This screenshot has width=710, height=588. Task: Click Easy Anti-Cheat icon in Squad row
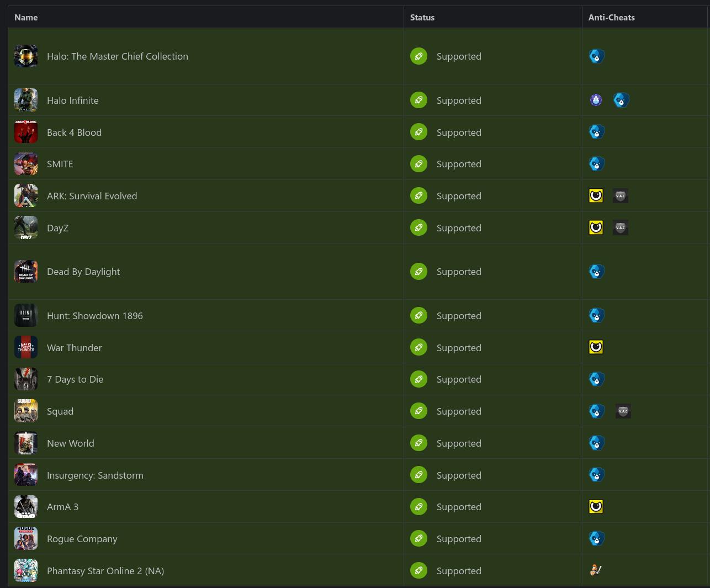point(596,411)
